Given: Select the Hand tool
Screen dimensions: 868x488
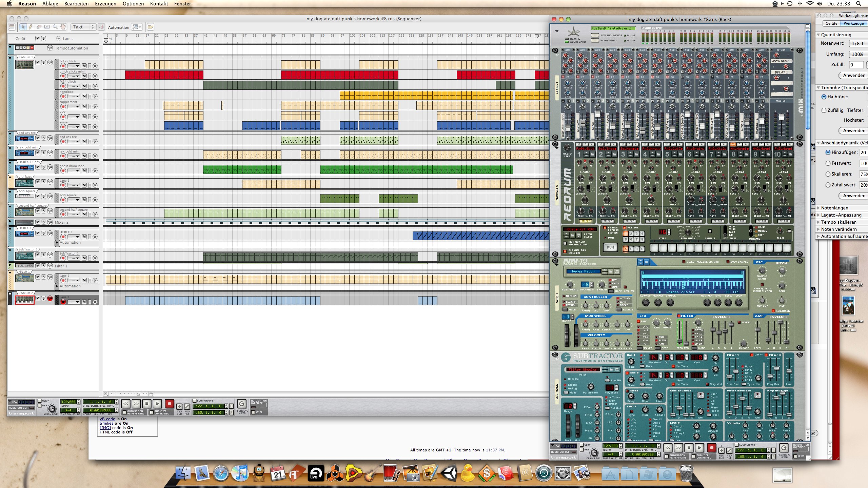Looking at the screenshot, I should (x=63, y=27).
